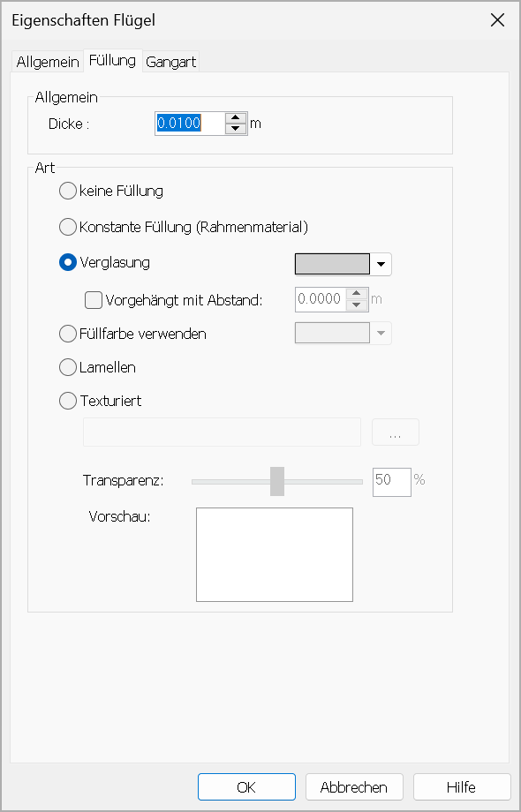Switch to the Gangart tab
The height and width of the screenshot is (812, 521).
pos(171,62)
